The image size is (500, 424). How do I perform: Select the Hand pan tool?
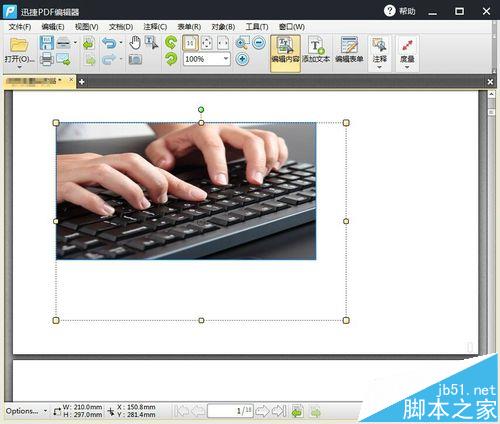pyautogui.click(x=135, y=43)
